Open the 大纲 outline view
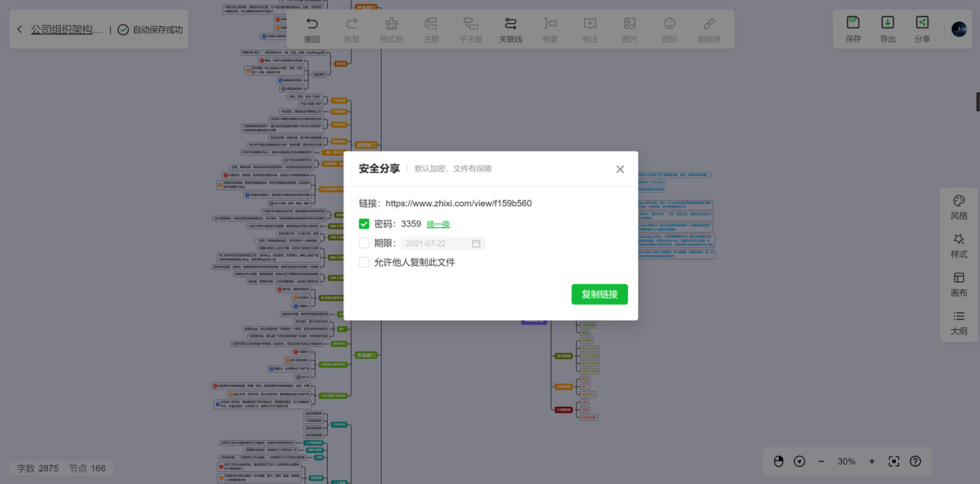The image size is (980, 484). tap(959, 322)
